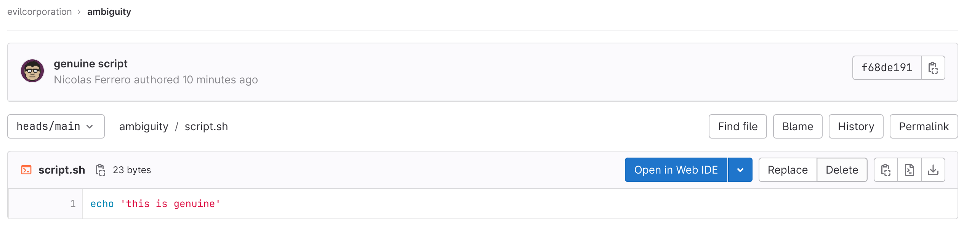The height and width of the screenshot is (252, 980).
Task: Get the Permalink for this file
Action: (924, 126)
